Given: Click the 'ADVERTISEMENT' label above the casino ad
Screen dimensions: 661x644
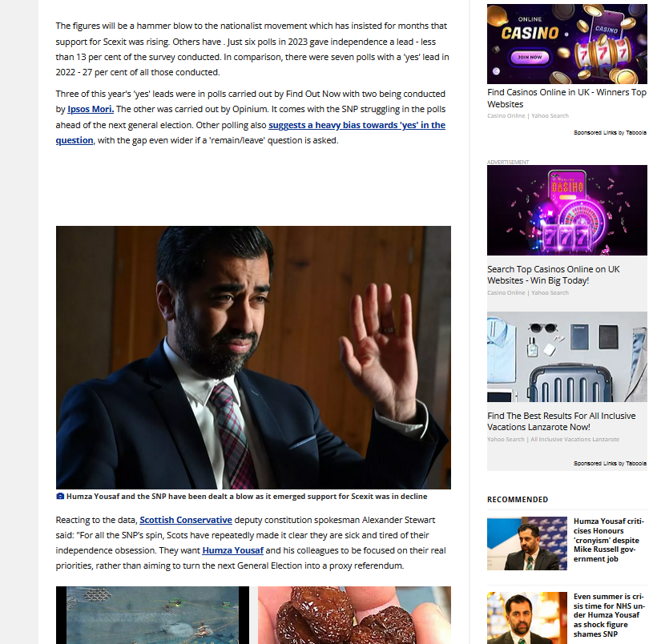Looking at the screenshot, I should click(x=508, y=162).
